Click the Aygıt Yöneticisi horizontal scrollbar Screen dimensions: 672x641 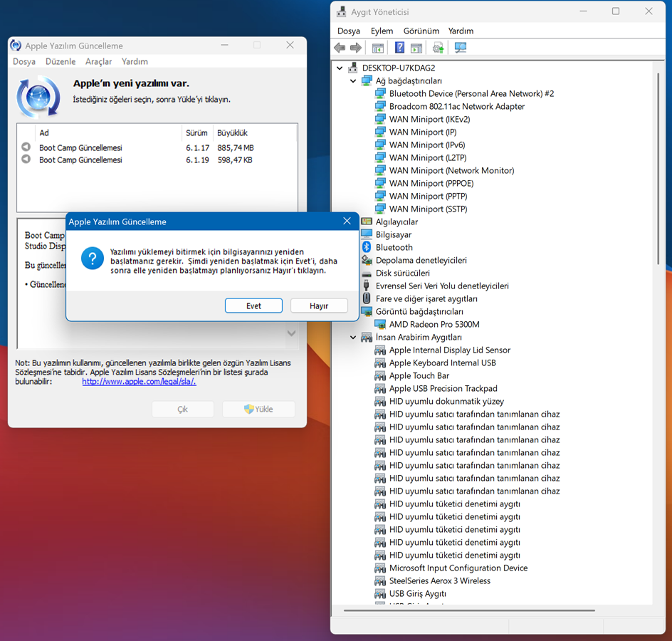(x=469, y=610)
